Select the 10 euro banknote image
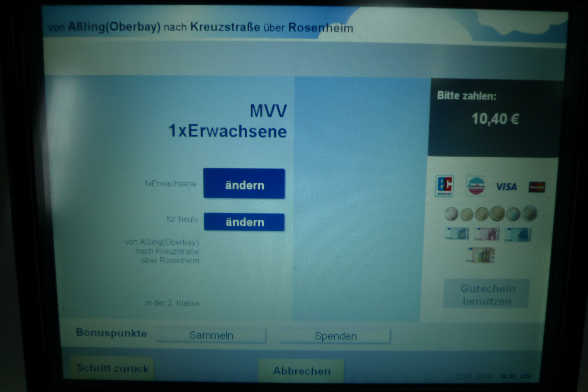Image resolution: width=588 pixels, height=392 pixels. tap(487, 234)
